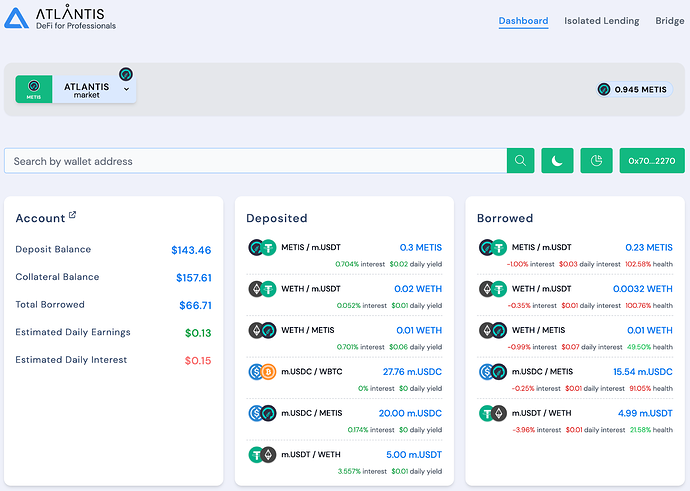Screen dimensions: 690x491
Task: Click the Borrowed panel heading
Action: click(505, 218)
